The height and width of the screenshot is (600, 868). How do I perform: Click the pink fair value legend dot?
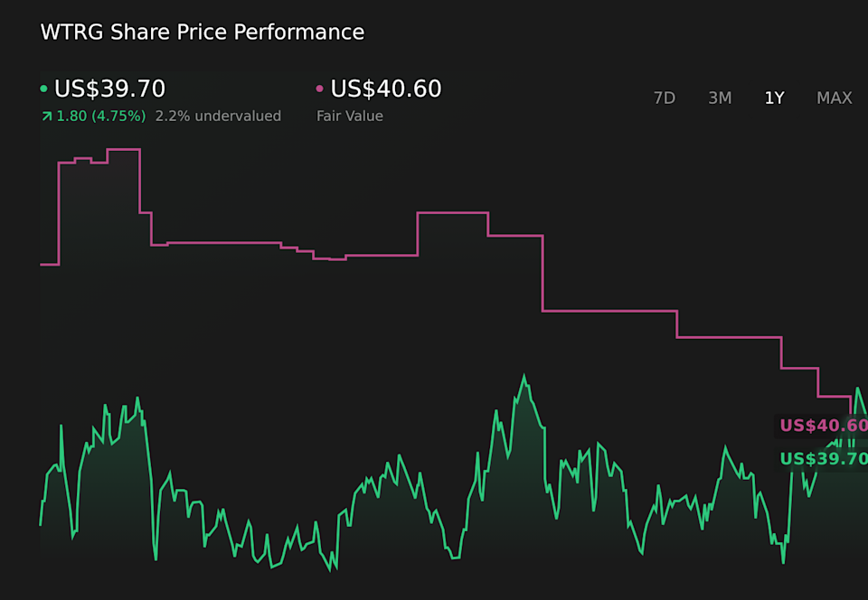pos(320,89)
